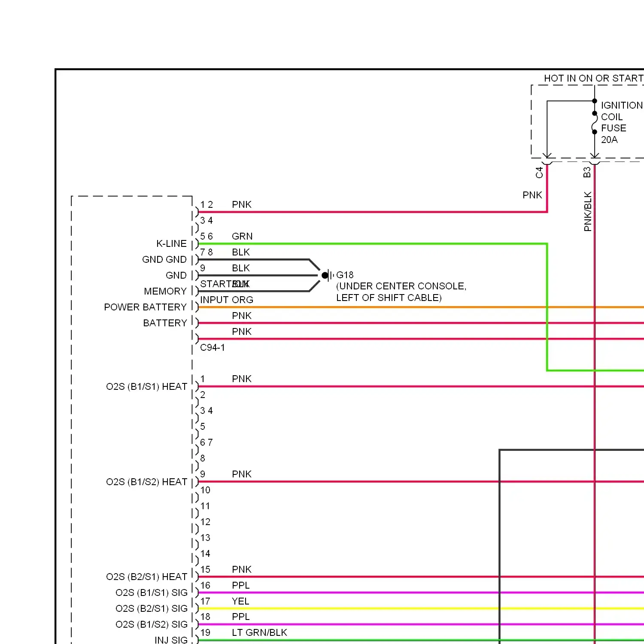Select the O2S (B2/S1) HEAT label
Image resolution: width=644 pixels, height=644 pixels.
pyautogui.click(x=147, y=577)
